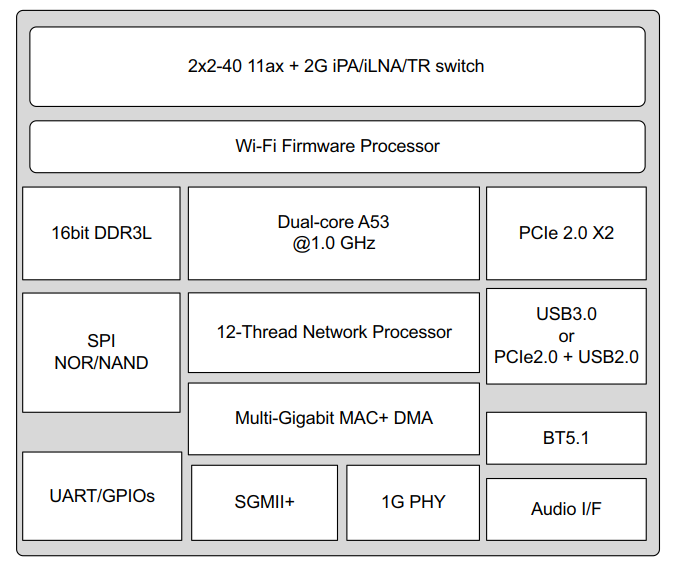This screenshot has width=675, height=564.
Task: Click the 'USB3.0' text line
Action: tap(566, 314)
